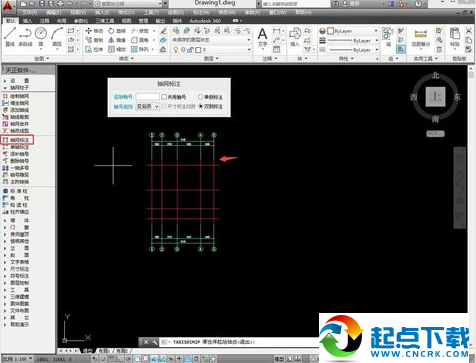Image resolution: width=476 pixels, height=363 pixels.
Task: Select the 双侧标注 radio option
Action: coord(210,106)
